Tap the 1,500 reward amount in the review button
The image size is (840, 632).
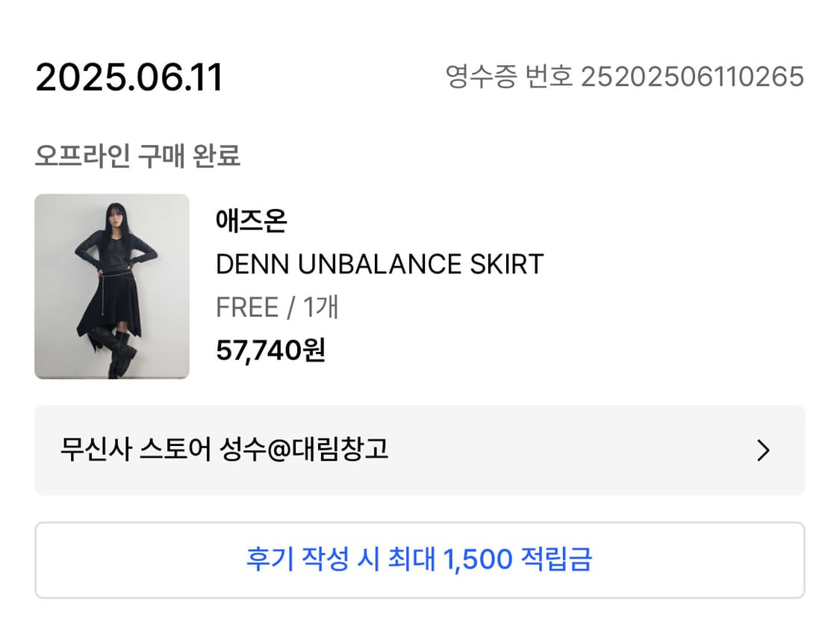(x=477, y=559)
